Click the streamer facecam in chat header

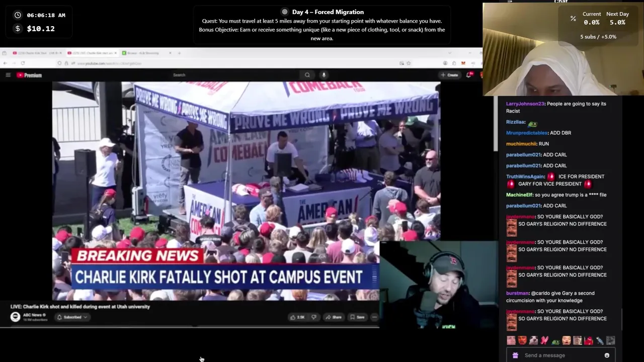click(x=563, y=49)
